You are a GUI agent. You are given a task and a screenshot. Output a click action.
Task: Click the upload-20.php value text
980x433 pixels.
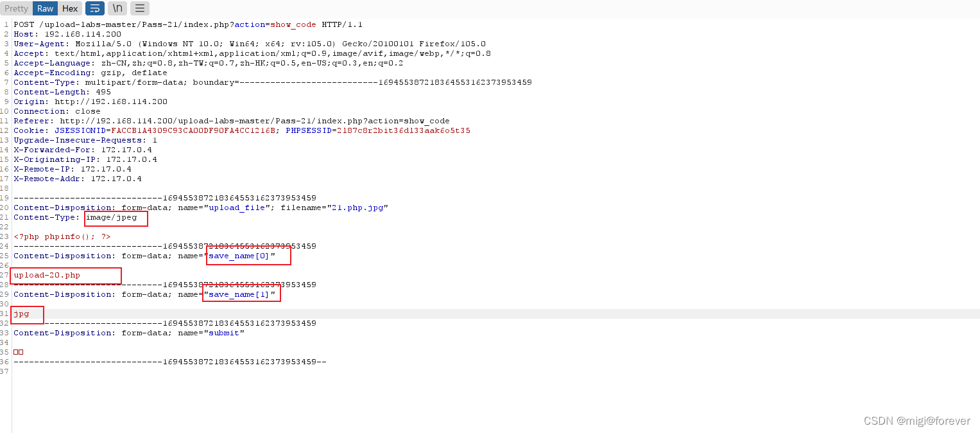point(47,275)
